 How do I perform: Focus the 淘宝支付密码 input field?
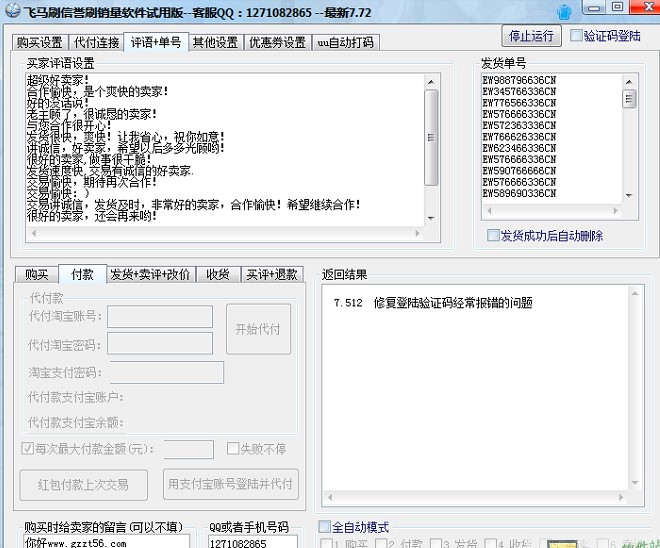click(x=167, y=372)
